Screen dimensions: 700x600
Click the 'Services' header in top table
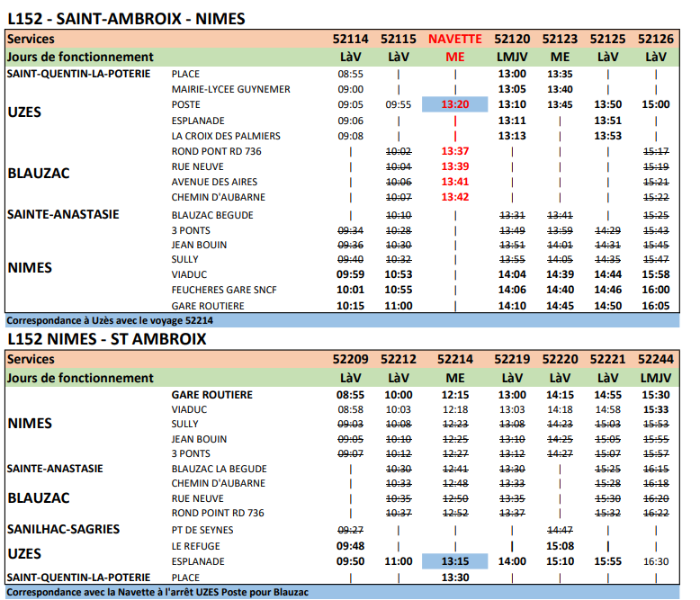[x=31, y=40]
